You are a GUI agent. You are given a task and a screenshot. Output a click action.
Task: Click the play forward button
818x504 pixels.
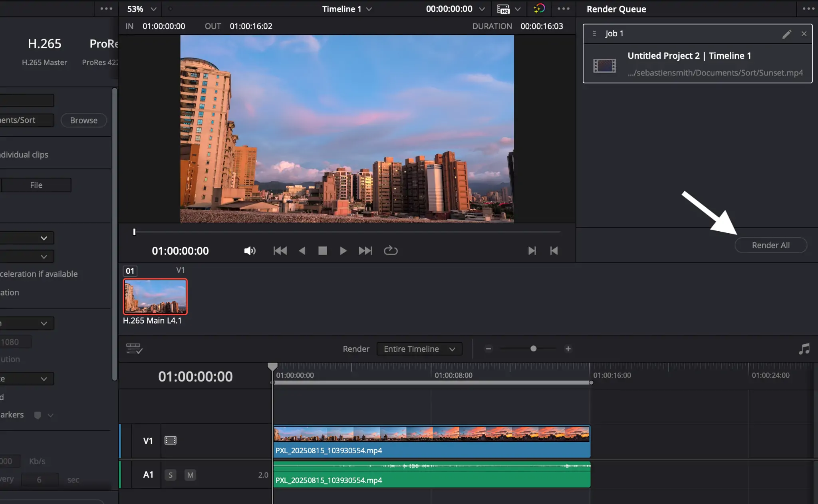(x=343, y=251)
